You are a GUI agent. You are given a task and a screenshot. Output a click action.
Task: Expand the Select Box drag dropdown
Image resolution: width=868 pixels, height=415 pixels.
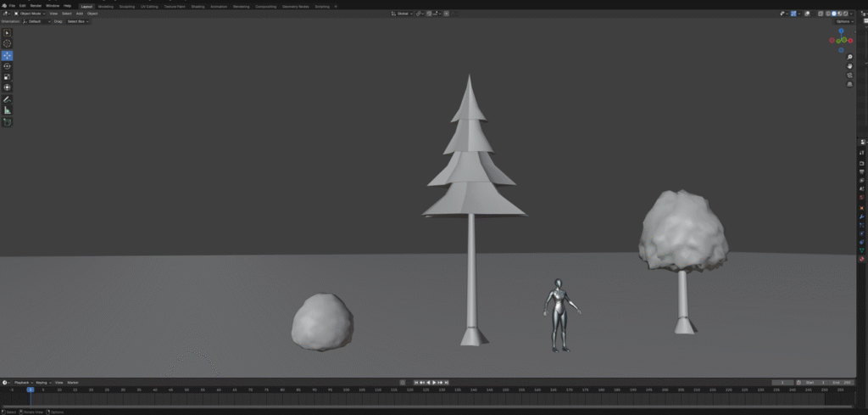point(77,21)
